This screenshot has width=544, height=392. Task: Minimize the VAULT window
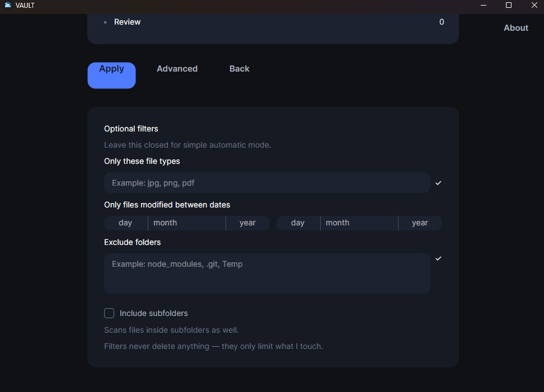(484, 6)
